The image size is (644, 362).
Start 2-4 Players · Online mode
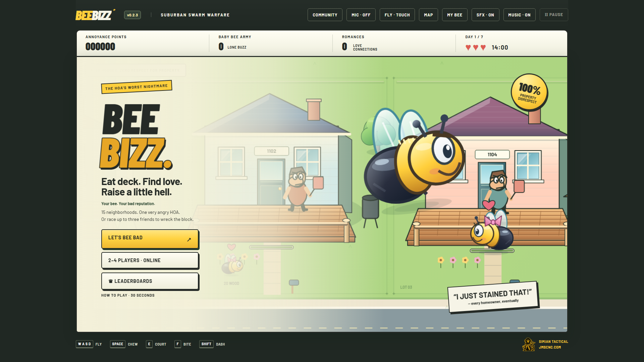coord(150,260)
